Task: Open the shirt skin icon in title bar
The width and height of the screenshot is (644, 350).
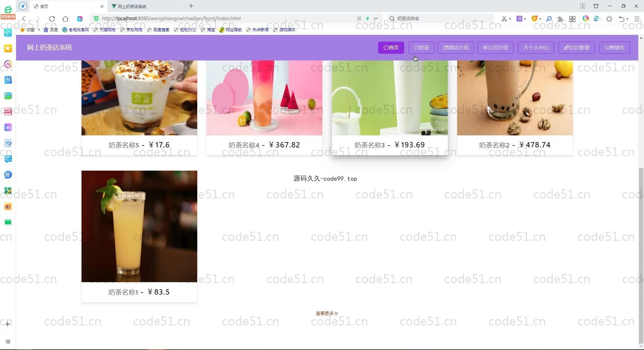Action: [x=596, y=6]
